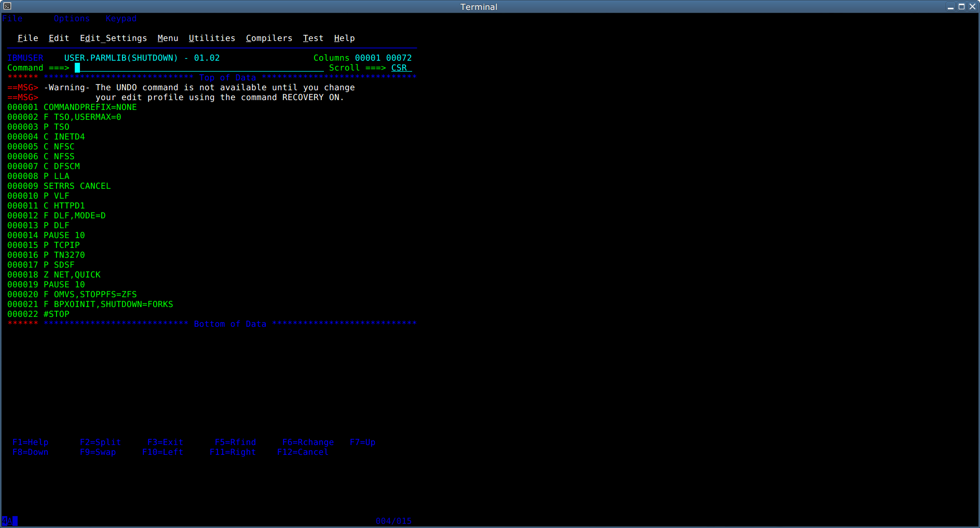This screenshot has height=528, width=980.
Task: Click line 000005 C NFSC
Action: pyautogui.click(x=41, y=147)
